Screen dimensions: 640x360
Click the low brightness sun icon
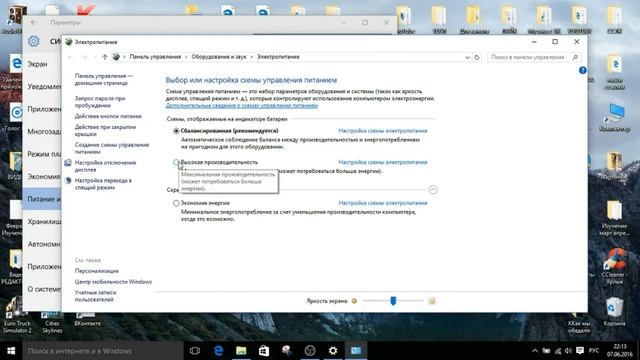click(x=354, y=301)
